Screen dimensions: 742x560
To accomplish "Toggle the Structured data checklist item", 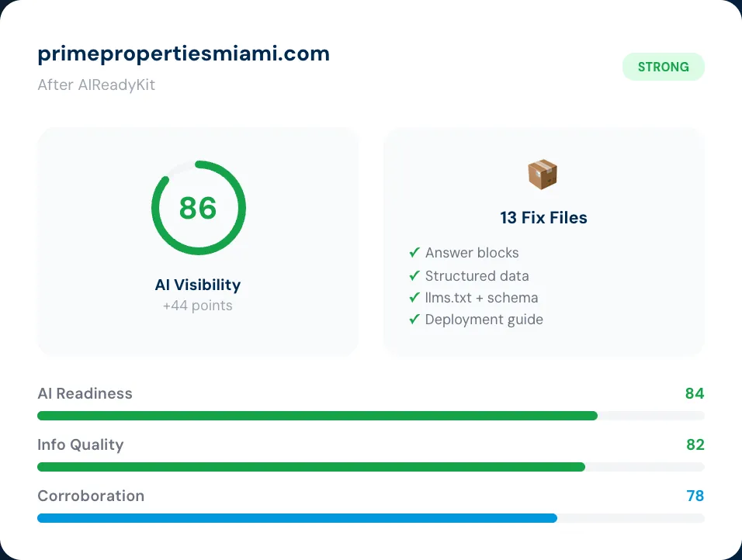I will pyautogui.click(x=477, y=276).
